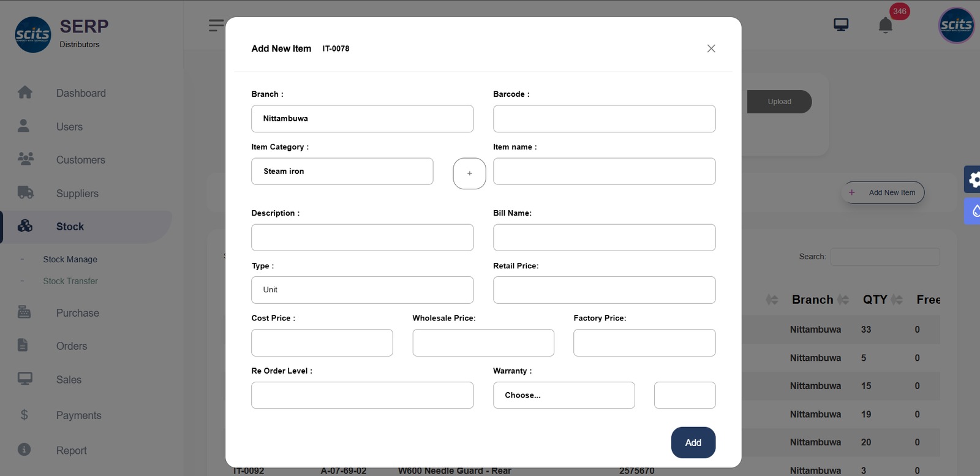The image size is (980, 476).
Task: Click the hamburger menu icon
Action: (x=216, y=25)
